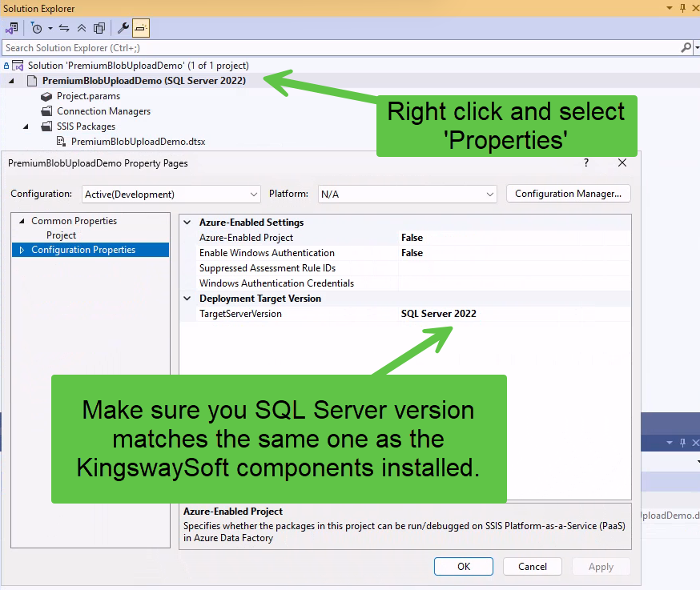This screenshot has width=700, height=590.
Task: Collapse the Common Properties tree node
Action: [22, 221]
